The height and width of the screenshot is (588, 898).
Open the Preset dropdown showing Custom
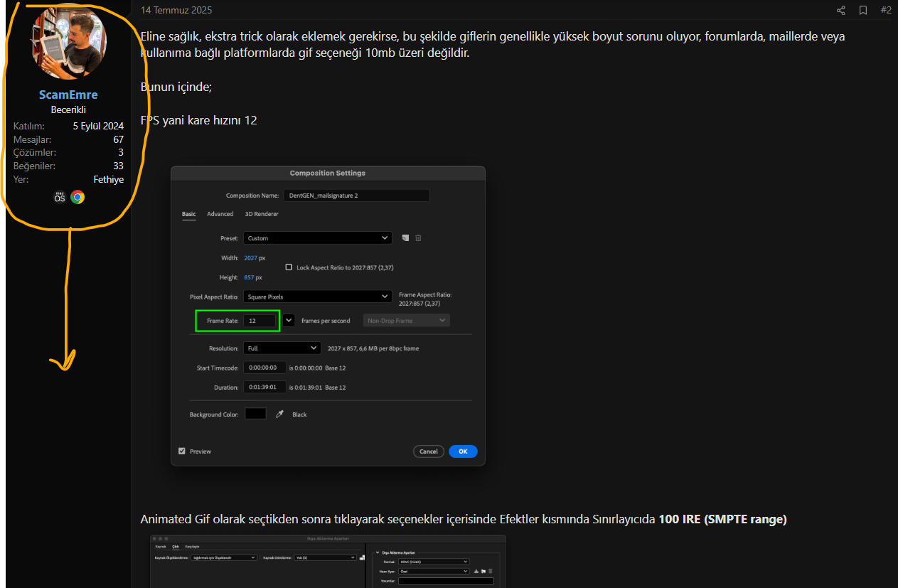[x=317, y=238]
